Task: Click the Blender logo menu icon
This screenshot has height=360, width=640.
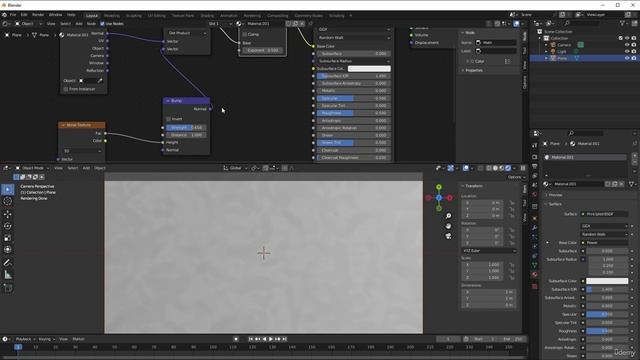Action: [x=4, y=15]
